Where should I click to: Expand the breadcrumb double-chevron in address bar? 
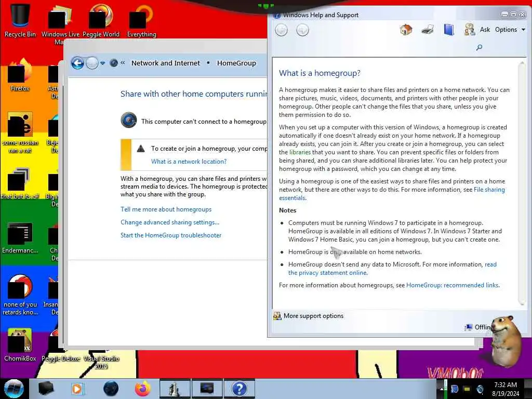pos(123,63)
